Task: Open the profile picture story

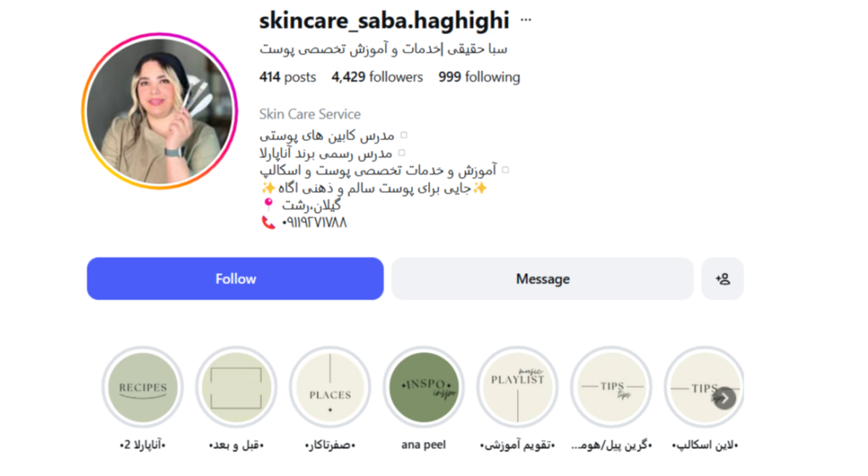Action: click(160, 111)
